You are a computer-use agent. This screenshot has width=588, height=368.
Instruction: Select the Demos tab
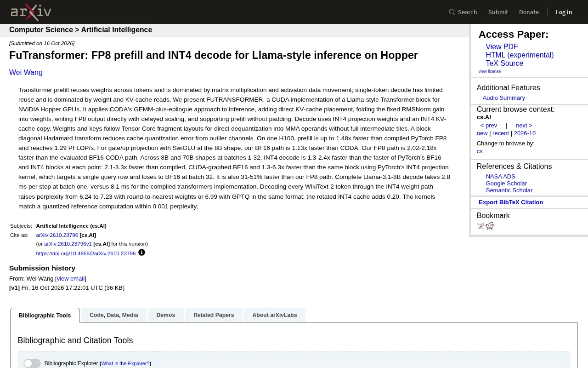pyautogui.click(x=166, y=315)
